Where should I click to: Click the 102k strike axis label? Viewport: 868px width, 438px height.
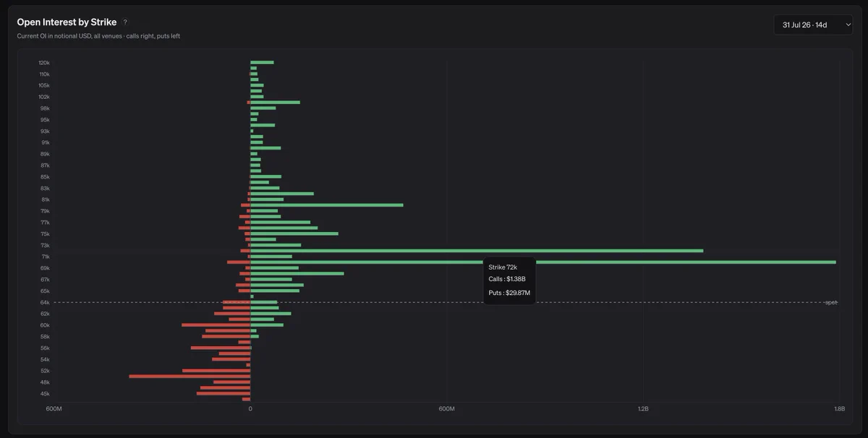(44, 97)
